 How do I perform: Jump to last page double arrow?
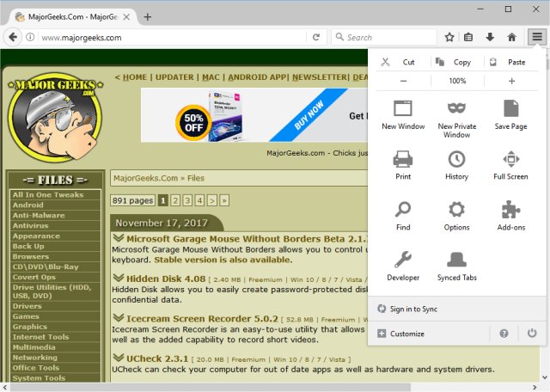coord(224,200)
